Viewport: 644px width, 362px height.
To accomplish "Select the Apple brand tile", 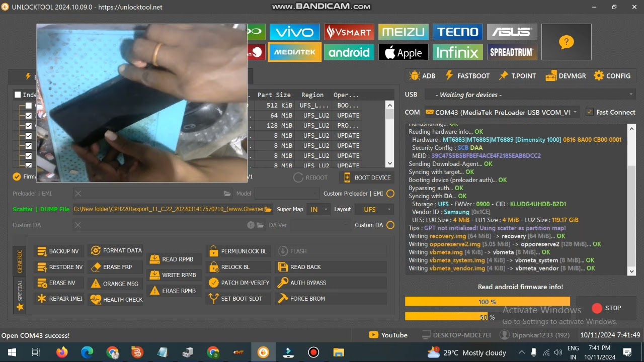I will pyautogui.click(x=404, y=52).
